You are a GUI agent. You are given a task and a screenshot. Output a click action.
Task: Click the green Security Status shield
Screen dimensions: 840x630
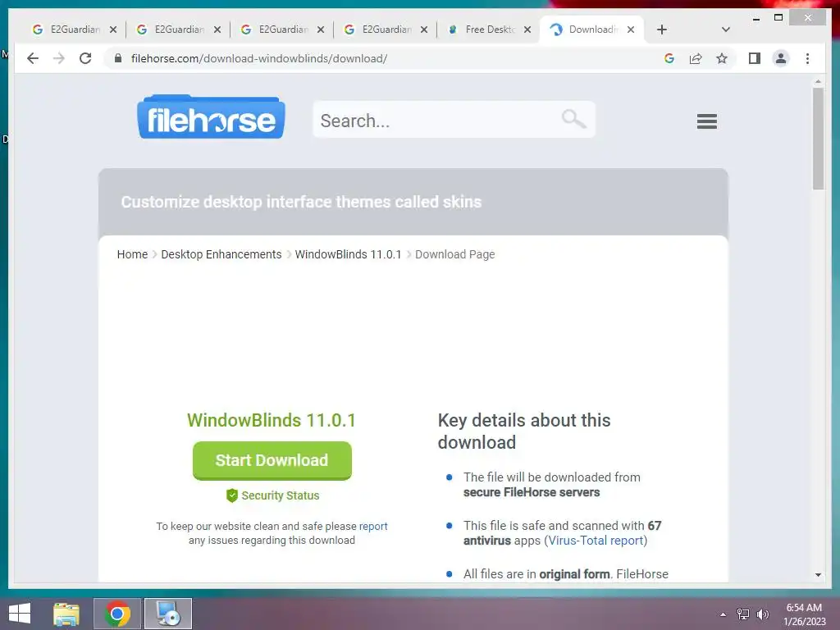pos(231,495)
